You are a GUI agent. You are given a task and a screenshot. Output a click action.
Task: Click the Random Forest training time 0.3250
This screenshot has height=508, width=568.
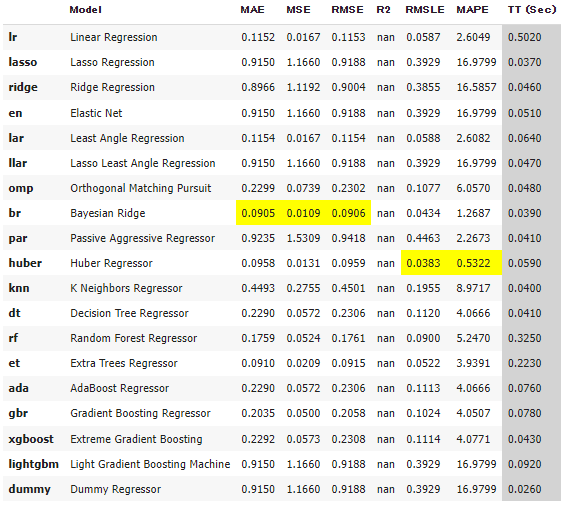tap(525, 338)
